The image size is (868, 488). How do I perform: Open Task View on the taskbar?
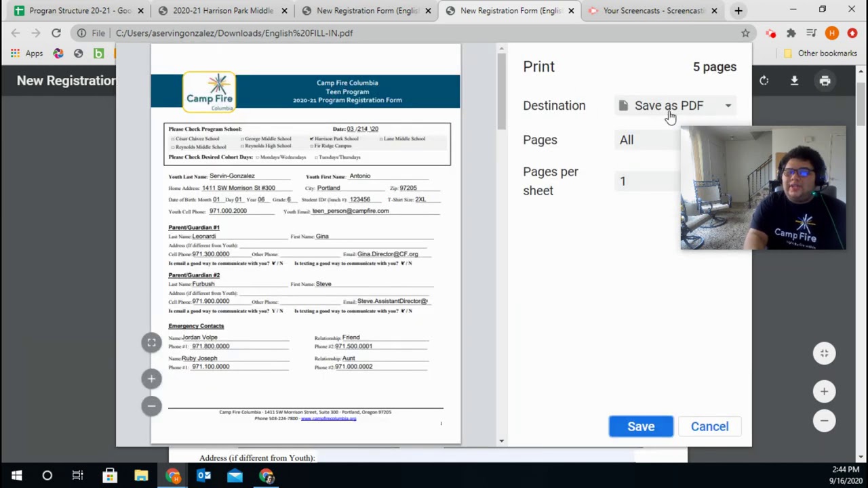pyautogui.click(x=77, y=476)
